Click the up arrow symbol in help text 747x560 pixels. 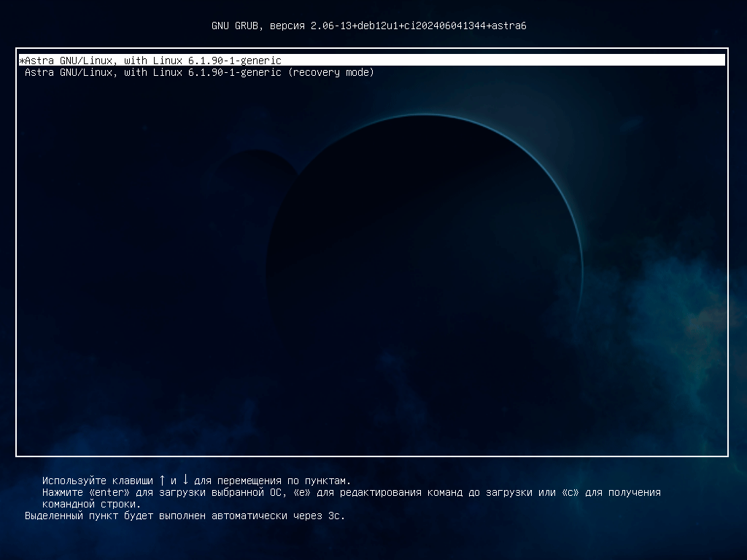point(162,480)
